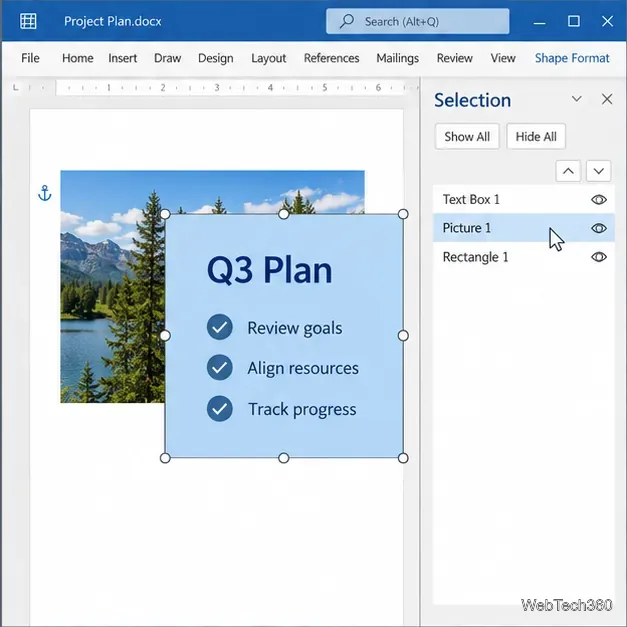Open the View tab
627x627 pixels.
(503, 58)
